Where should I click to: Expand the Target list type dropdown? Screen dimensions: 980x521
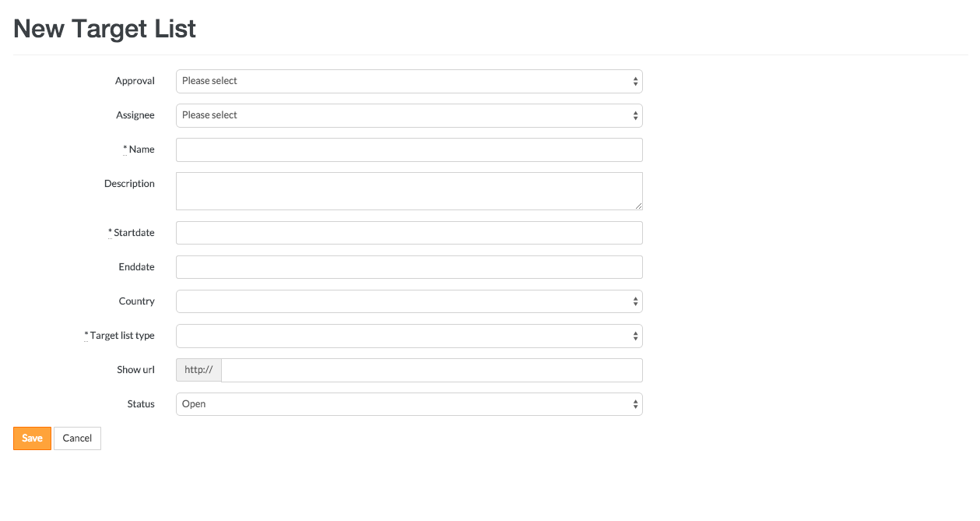(409, 336)
